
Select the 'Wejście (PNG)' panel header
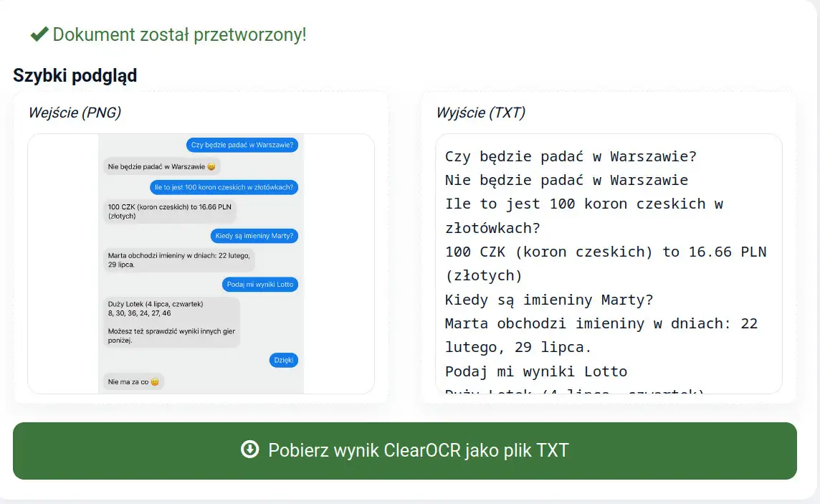[x=74, y=113]
